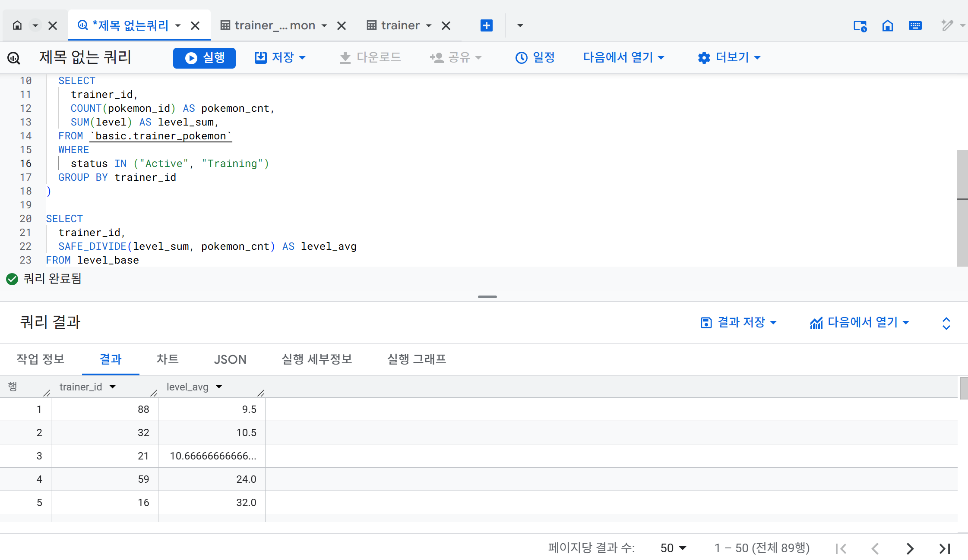Open the keyboard shortcuts icon
This screenshot has width=968, height=560.
[915, 25]
